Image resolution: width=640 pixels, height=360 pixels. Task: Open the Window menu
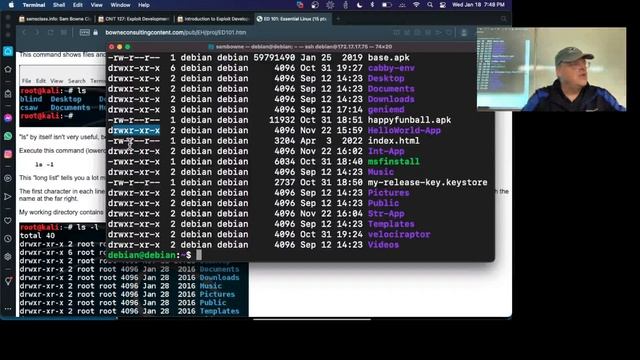click(x=120, y=5)
